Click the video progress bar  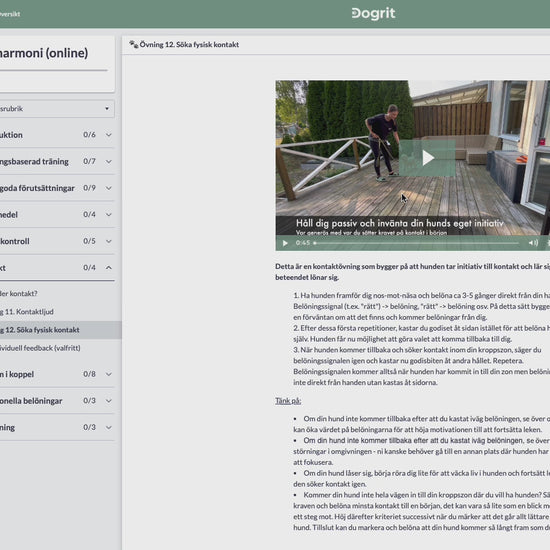(x=416, y=243)
